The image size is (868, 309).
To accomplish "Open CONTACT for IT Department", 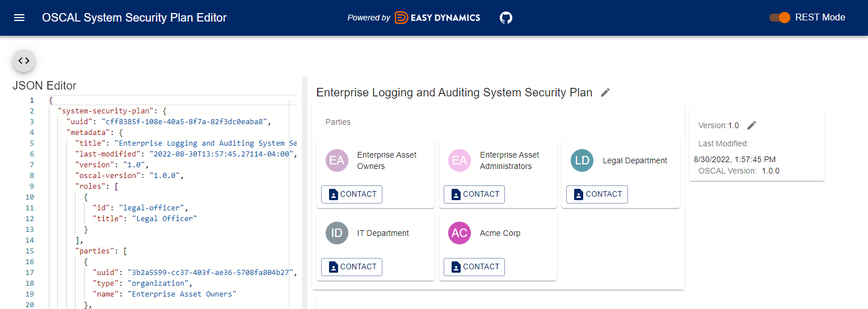I will tap(352, 267).
